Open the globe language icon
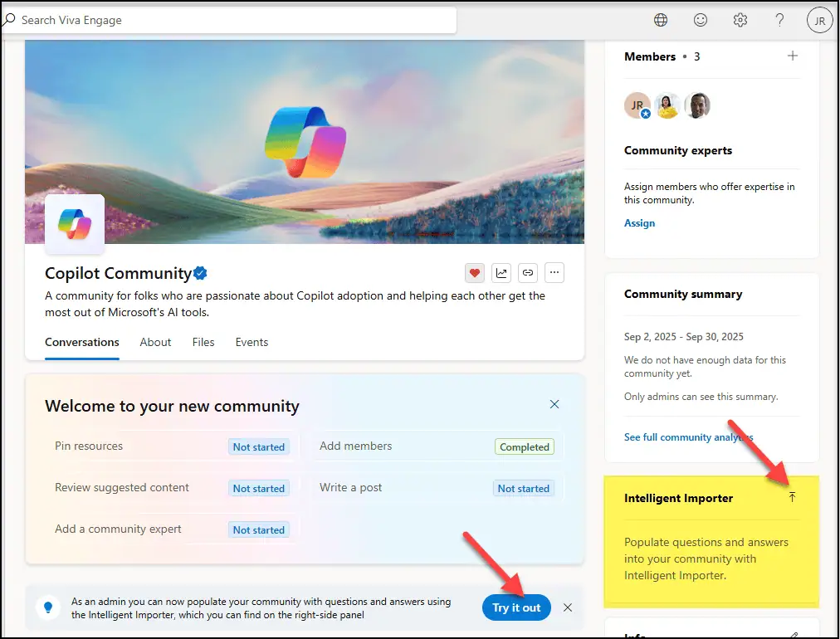840x639 pixels. (x=661, y=20)
